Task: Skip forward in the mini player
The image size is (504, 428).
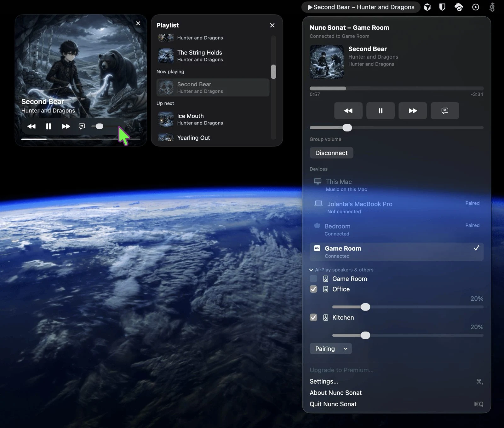Action: [66, 126]
